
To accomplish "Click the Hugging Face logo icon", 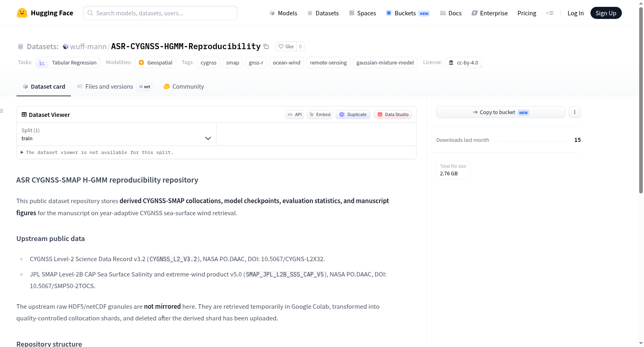I will 22,13.
